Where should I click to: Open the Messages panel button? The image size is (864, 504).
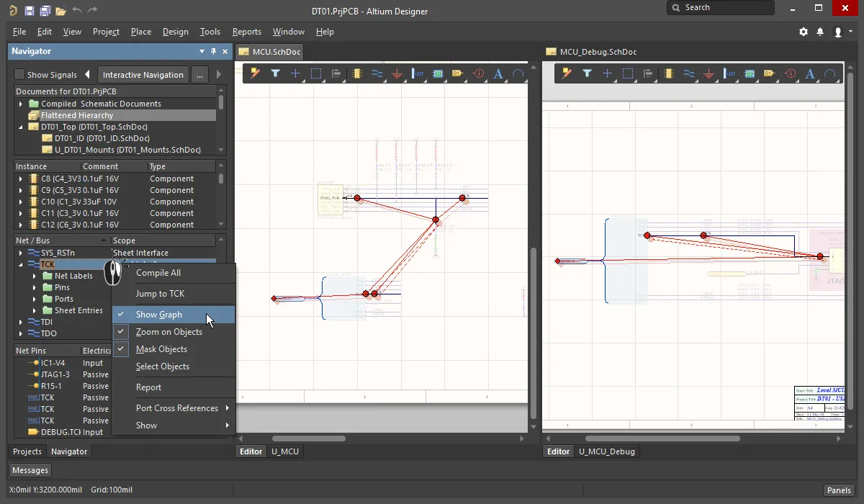[30, 470]
